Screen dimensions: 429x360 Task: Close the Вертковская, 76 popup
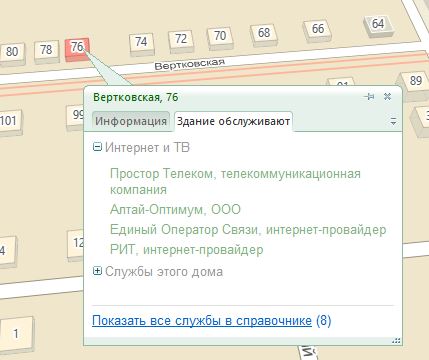[387, 97]
